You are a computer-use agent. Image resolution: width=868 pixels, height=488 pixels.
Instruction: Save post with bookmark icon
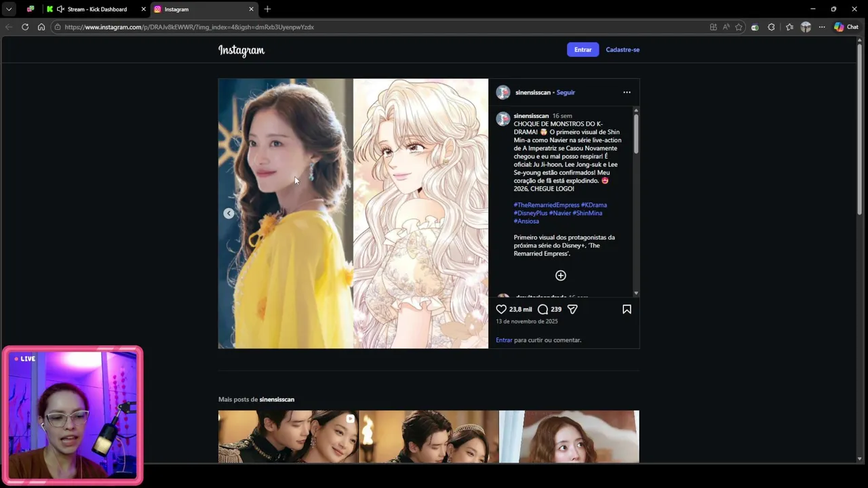point(627,309)
